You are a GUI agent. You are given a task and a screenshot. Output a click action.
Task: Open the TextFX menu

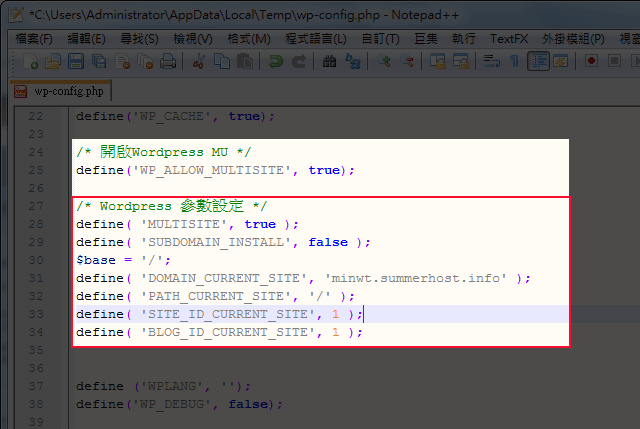tap(509, 39)
